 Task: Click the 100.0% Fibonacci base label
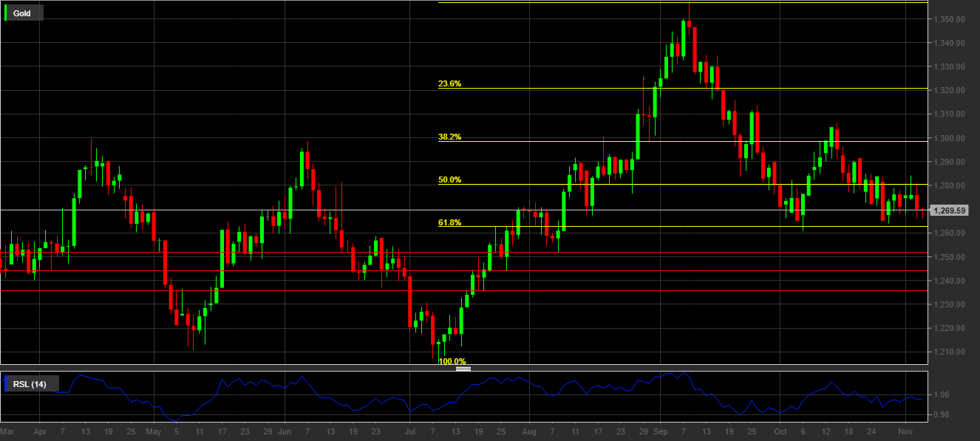click(x=452, y=361)
